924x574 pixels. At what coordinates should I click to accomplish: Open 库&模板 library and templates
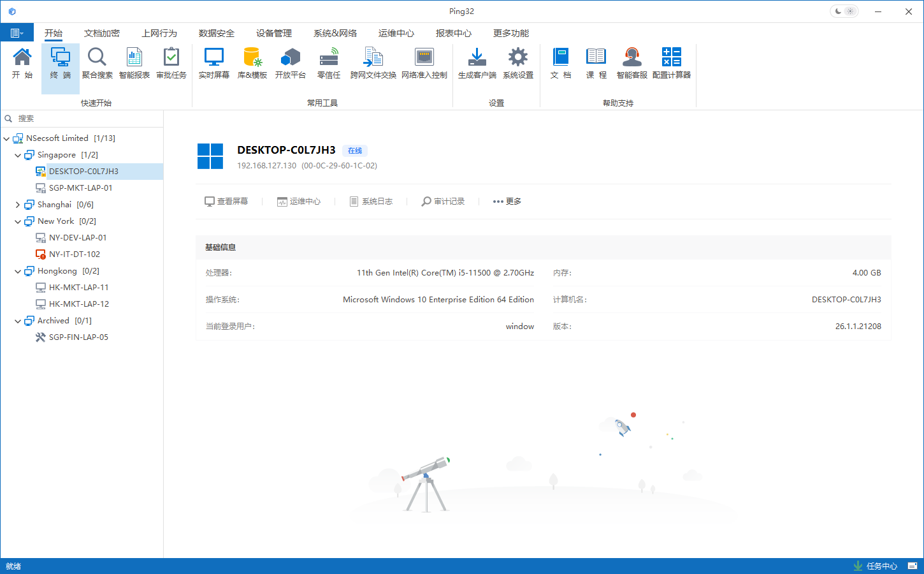[x=252, y=63]
